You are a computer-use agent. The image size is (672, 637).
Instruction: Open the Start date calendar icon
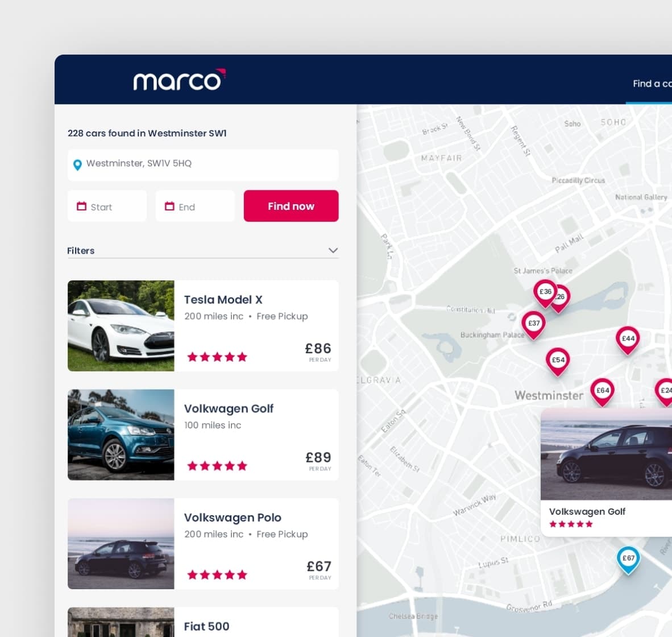(x=81, y=206)
